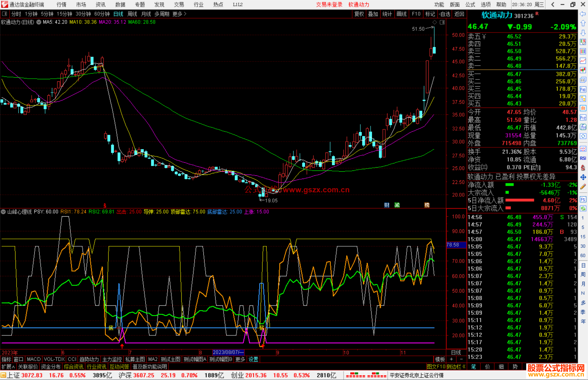This screenshot has width=588, height=380.
Task: Click the four-way move arrows icon
Action: point(583,177)
